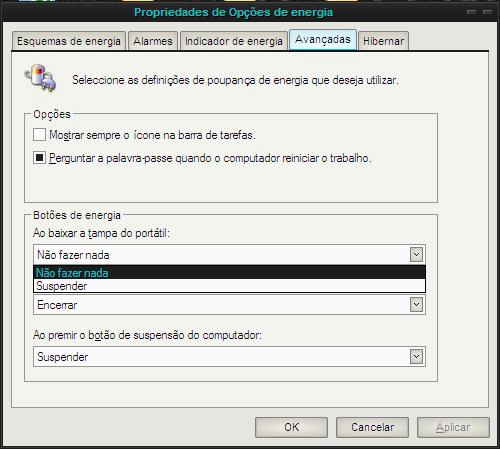Click the Aplicar button

tap(453, 427)
